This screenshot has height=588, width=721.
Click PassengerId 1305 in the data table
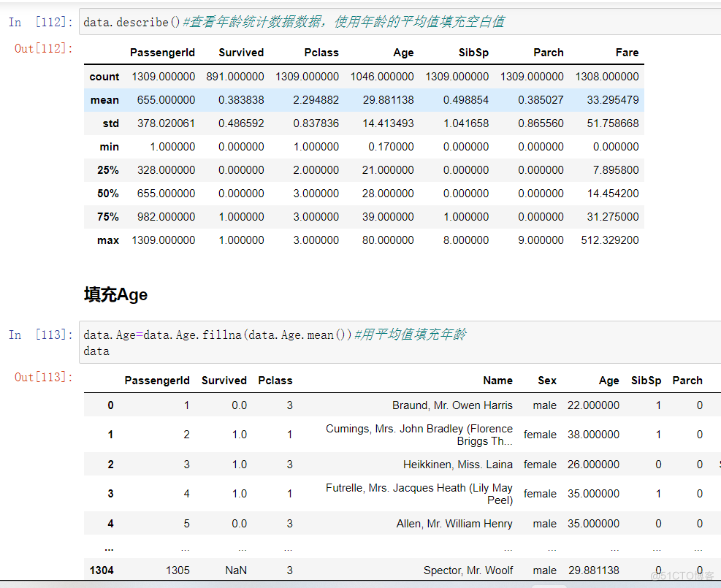(x=178, y=570)
